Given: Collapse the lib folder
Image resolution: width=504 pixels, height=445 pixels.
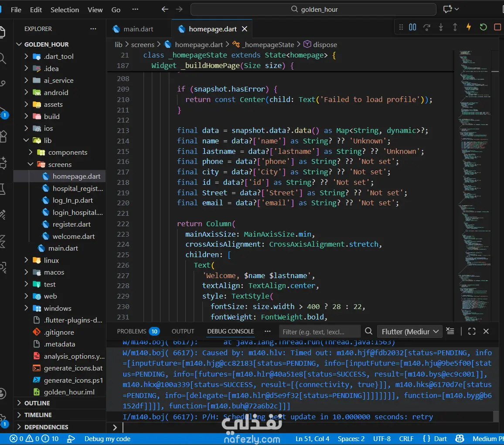Looking at the screenshot, I should [26, 140].
